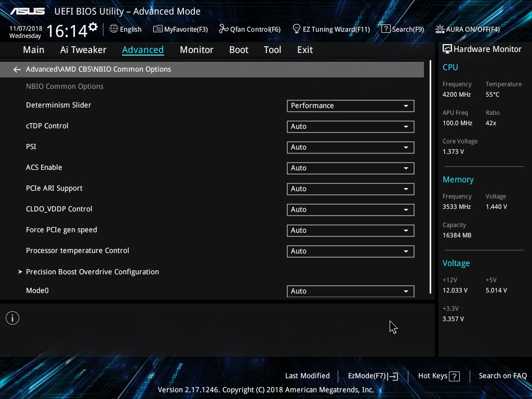
Task: Click the Processor temperature Control label
Action: coord(78,250)
